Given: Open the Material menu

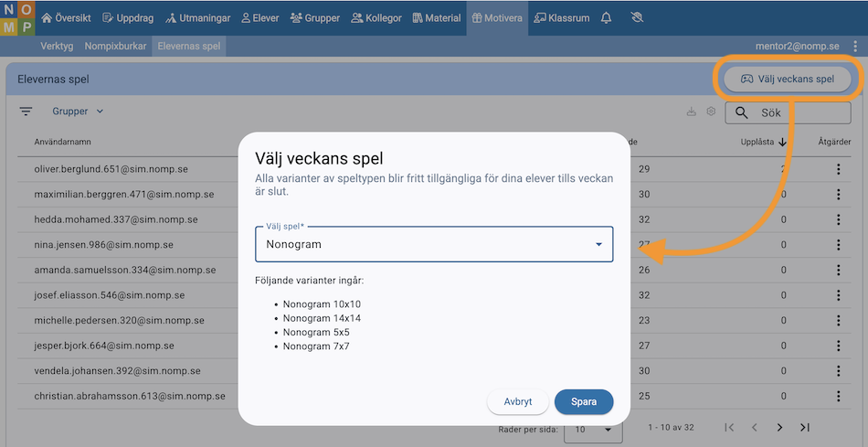Looking at the screenshot, I should click(x=437, y=17).
